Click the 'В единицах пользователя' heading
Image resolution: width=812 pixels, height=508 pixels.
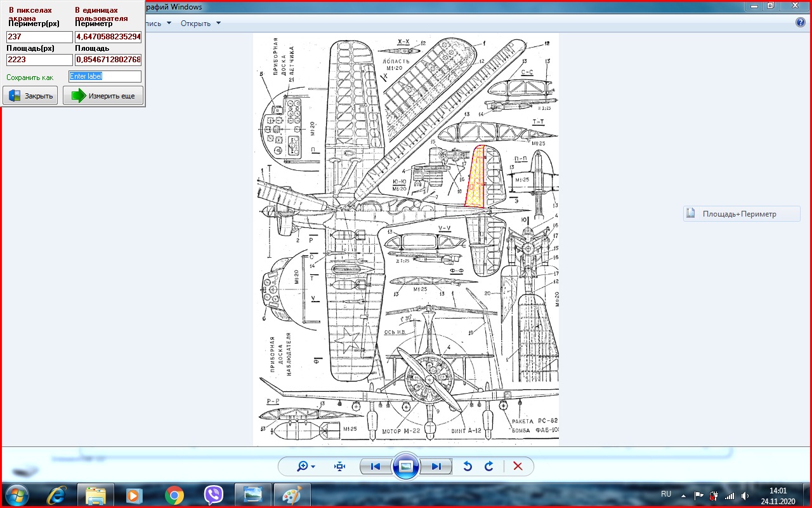(x=101, y=15)
